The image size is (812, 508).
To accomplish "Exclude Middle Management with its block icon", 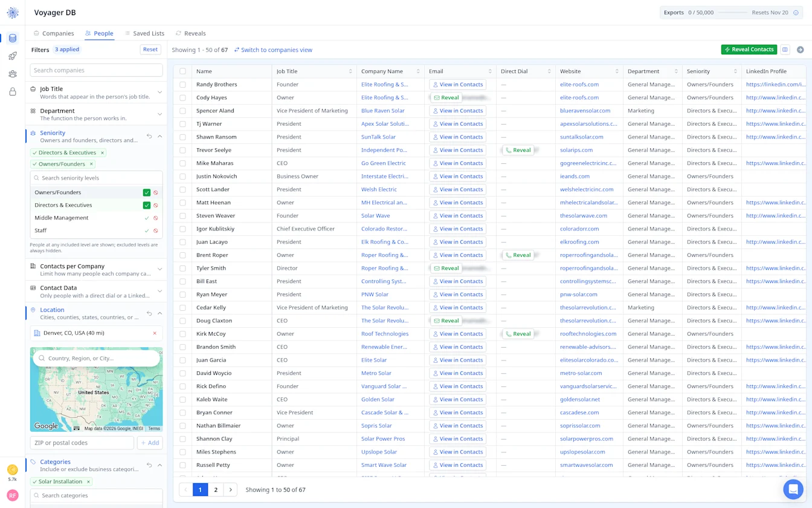I will point(155,218).
